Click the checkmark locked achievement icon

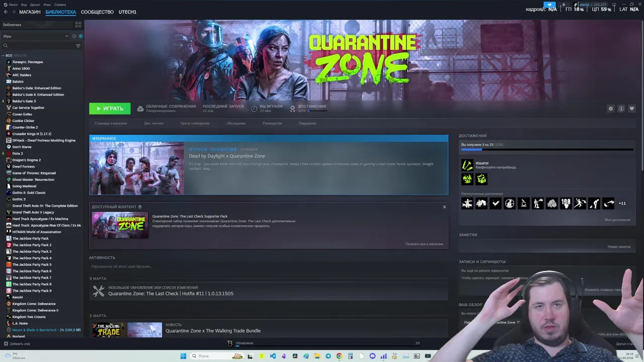[x=496, y=203]
